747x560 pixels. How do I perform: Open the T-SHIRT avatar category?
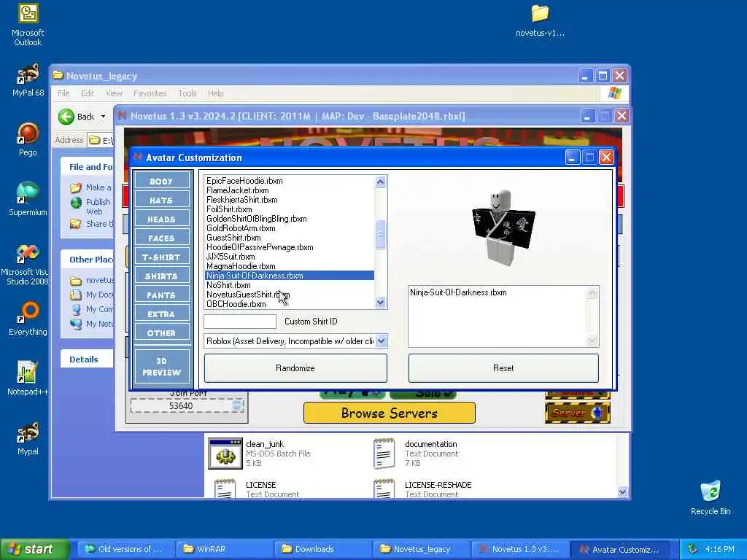[x=161, y=257]
